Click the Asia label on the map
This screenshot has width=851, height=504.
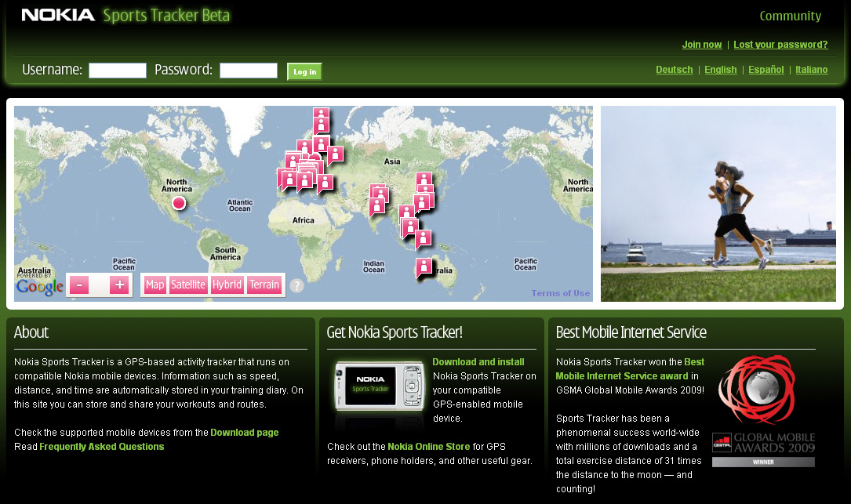click(392, 161)
